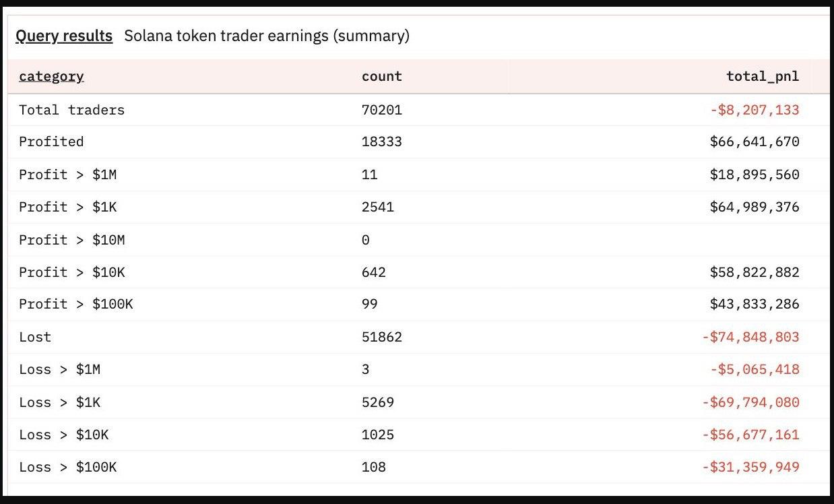Click the count column header
Image resolution: width=834 pixels, height=504 pixels.
pyautogui.click(x=382, y=76)
